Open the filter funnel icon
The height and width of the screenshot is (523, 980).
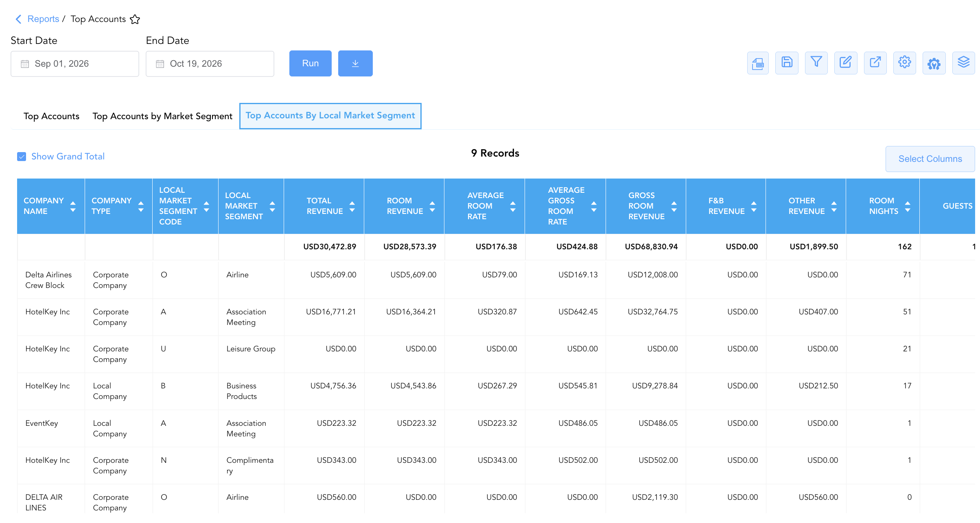816,63
